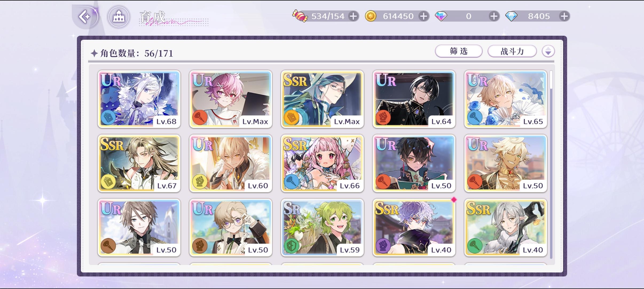Add gold coins with plus icon
644x289 pixels.
tap(423, 16)
